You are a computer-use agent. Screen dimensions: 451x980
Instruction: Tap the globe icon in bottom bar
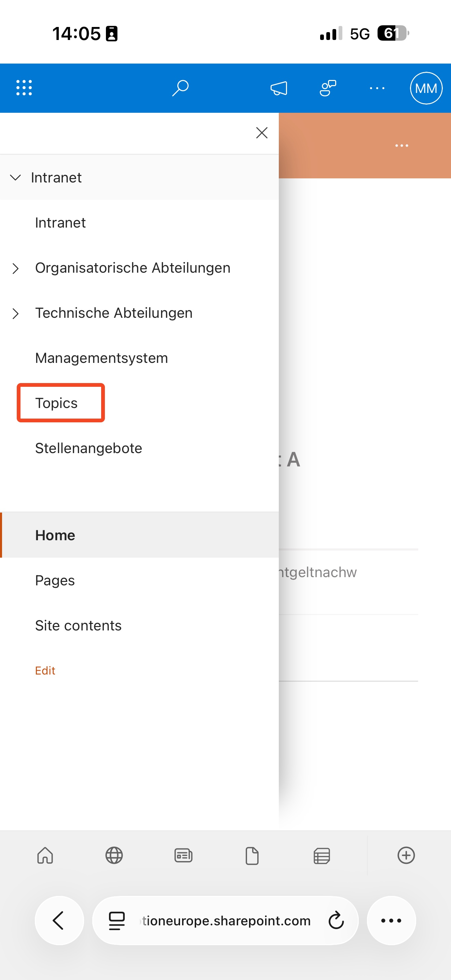(114, 856)
